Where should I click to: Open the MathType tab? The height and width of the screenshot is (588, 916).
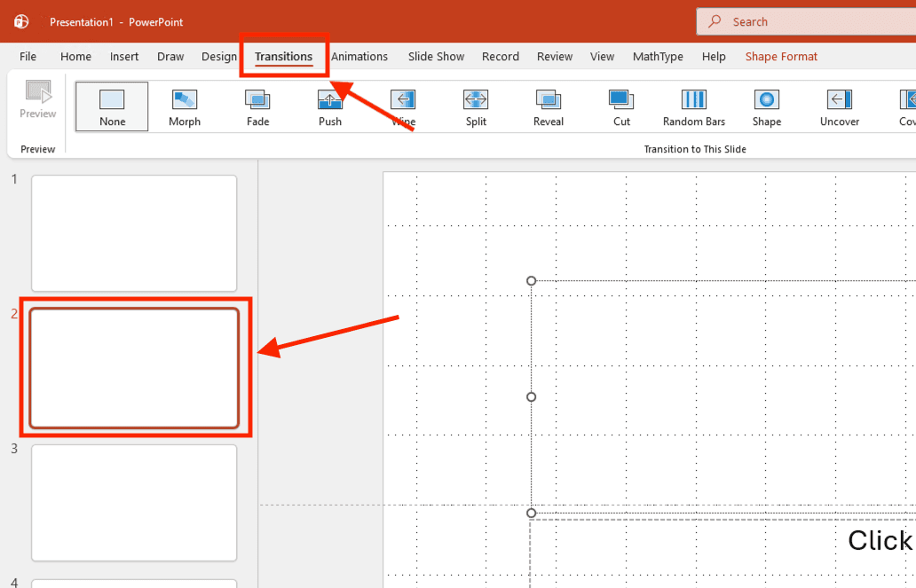(x=658, y=57)
